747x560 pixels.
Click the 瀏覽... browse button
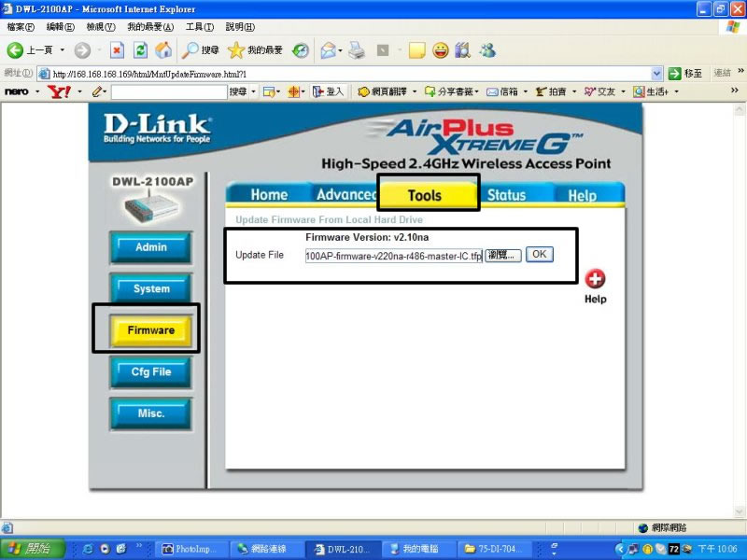pos(502,255)
